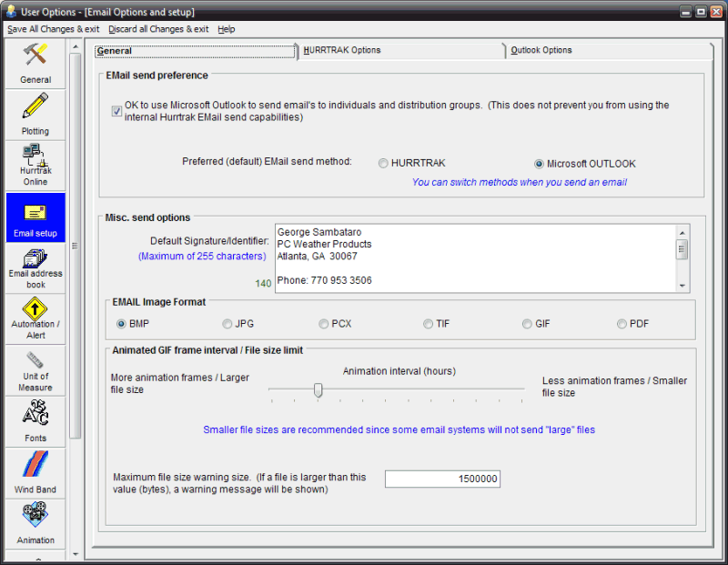Uncheck OK to use Microsoft Outlook checkbox
The height and width of the screenshot is (565, 728).
(116, 111)
